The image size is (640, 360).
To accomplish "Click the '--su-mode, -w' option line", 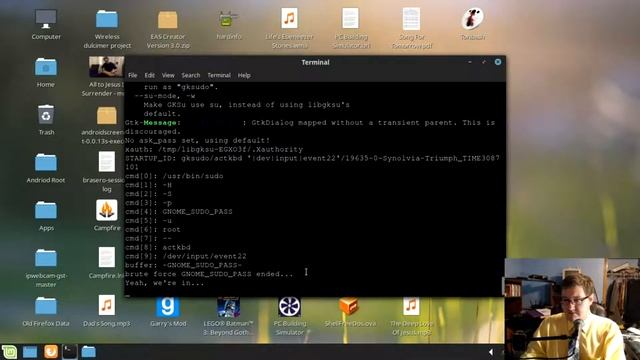I will click(165, 96).
